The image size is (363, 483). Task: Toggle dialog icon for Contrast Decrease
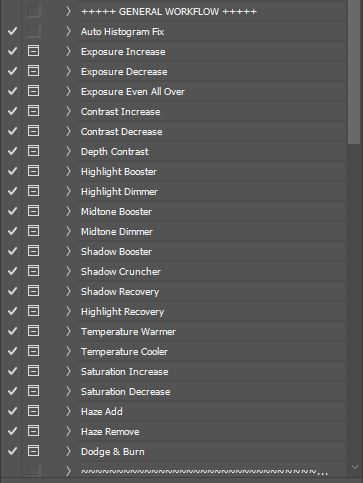point(33,131)
